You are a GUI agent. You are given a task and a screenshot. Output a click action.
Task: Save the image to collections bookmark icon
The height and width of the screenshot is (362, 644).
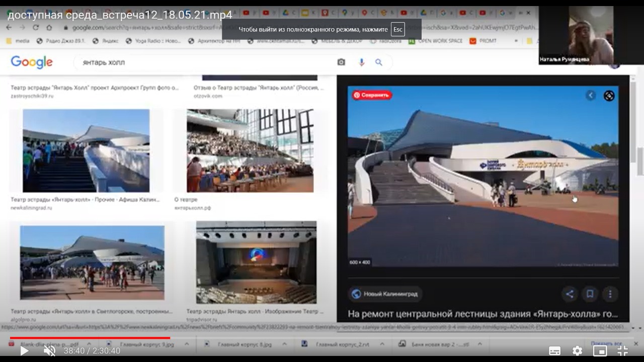[590, 294]
